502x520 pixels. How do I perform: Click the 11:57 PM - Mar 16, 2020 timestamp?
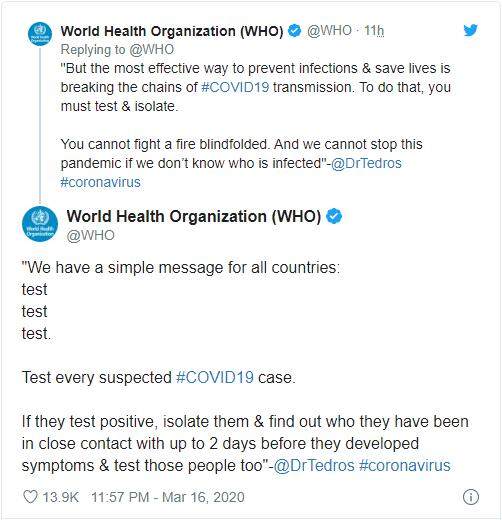tap(168, 497)
